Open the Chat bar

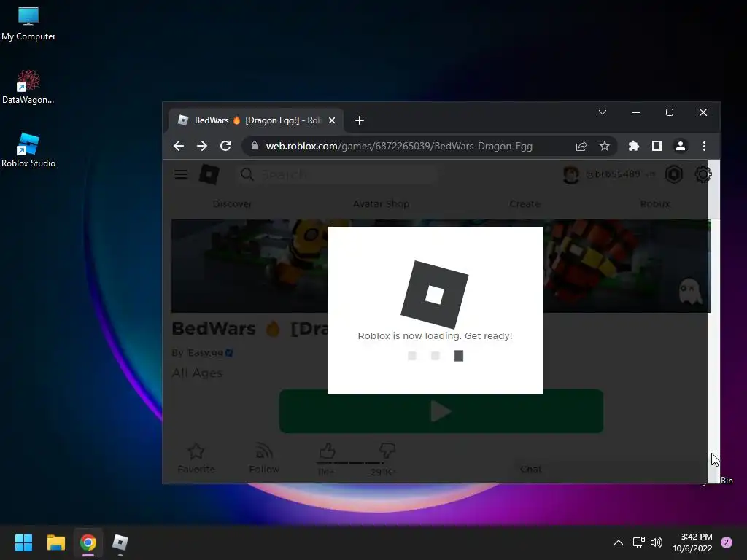coord(531,470)
